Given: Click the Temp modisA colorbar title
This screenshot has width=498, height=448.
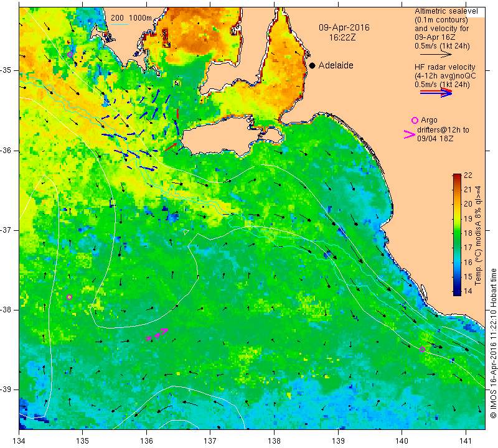Looking at the screenshot, I should [477, 235].
